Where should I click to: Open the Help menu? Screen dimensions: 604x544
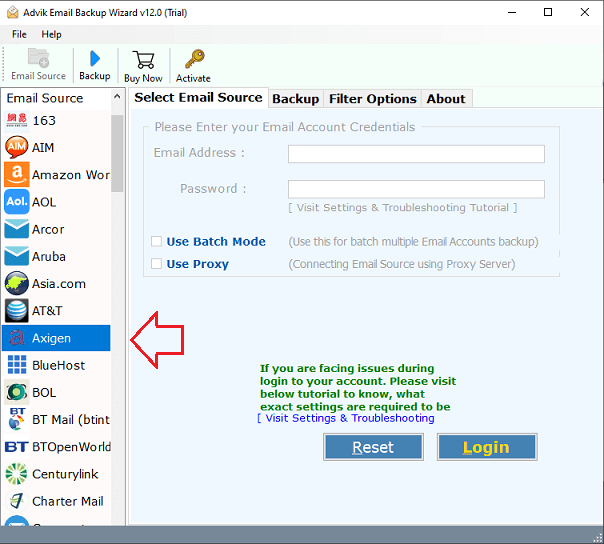point(51,34)
